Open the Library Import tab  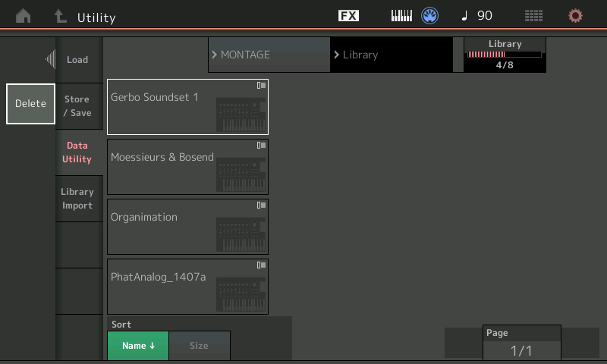coord(78,199)
